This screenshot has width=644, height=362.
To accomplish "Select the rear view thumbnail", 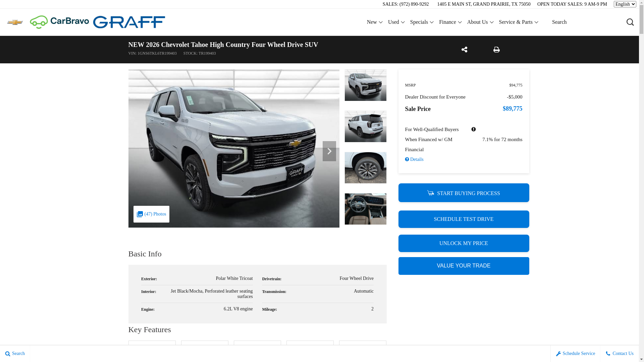I will 366,126.
